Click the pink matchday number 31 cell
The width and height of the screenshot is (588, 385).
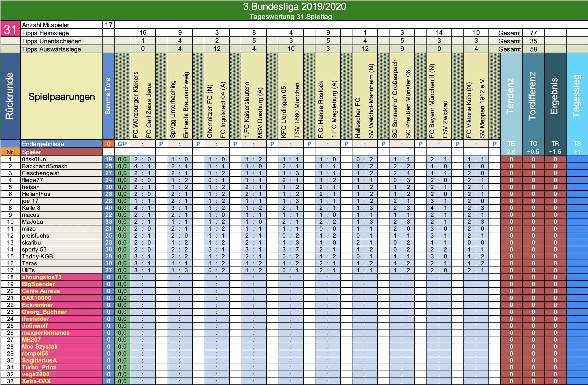tap(10, 29)
